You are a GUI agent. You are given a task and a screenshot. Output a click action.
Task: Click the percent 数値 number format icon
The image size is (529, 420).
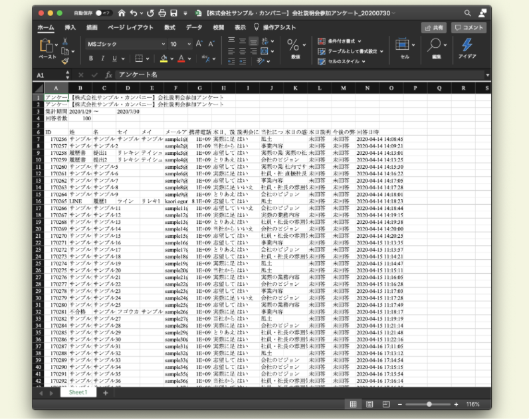[293, 45]
